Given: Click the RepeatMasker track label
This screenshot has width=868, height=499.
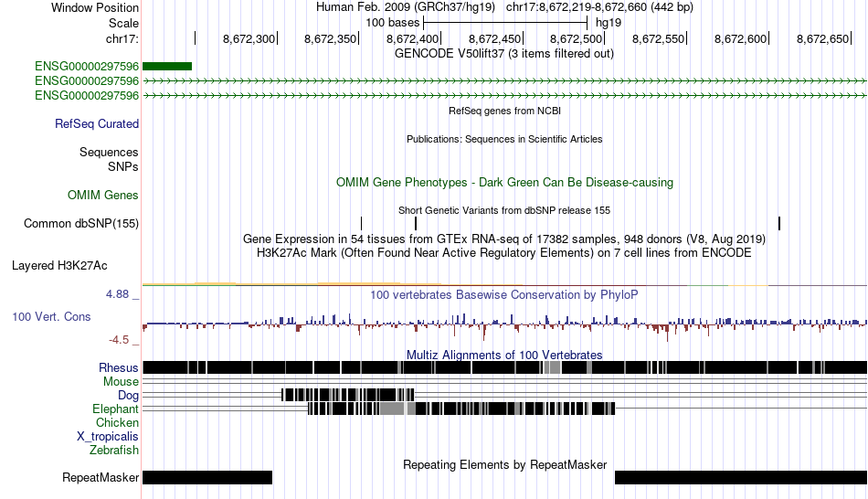Looking at the screenshot, I should (101, 477).
